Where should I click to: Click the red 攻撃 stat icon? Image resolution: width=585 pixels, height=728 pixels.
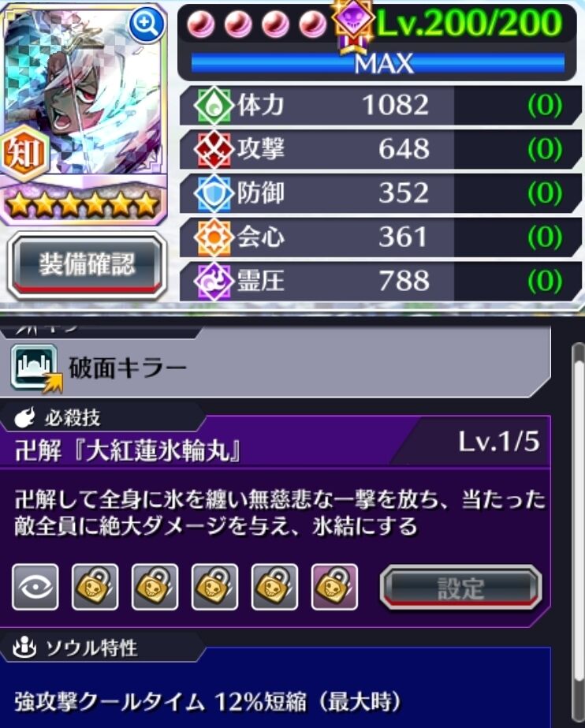click(213, 149)
